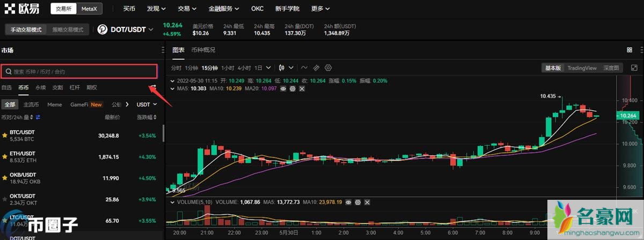This screenshot has width=644, height=240.
Task: Open the 买币 menu item
Action: point(129,9)
